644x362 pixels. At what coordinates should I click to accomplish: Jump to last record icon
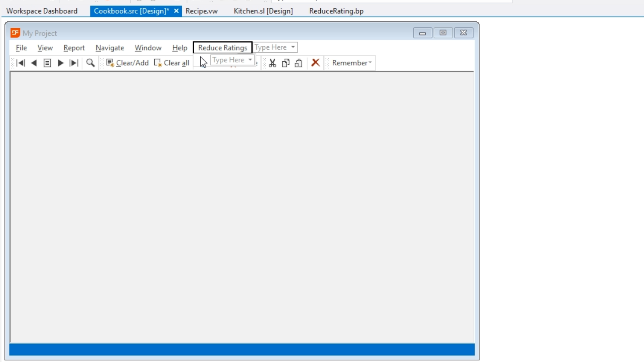pyautogui.click(x=74, y=63)
